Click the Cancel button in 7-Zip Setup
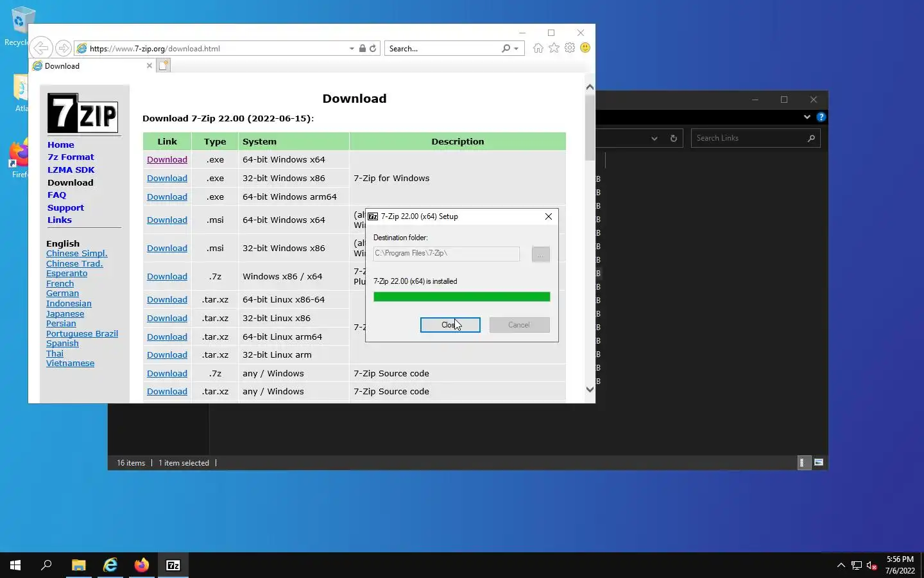This screenshot has width=924, height=578. (519, 325)
